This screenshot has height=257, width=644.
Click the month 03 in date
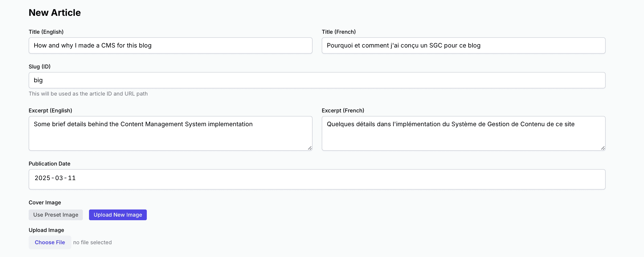tap(59, 178)
